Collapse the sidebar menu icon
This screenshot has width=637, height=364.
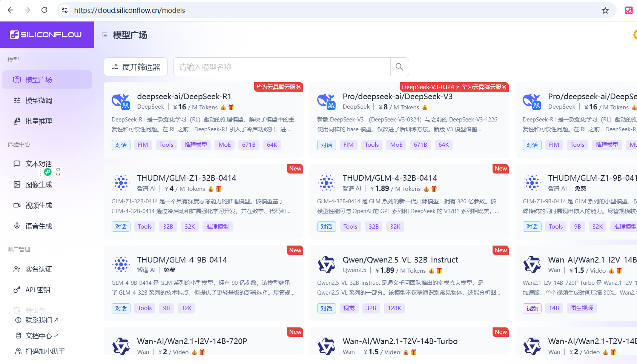[x=104, y=35]
